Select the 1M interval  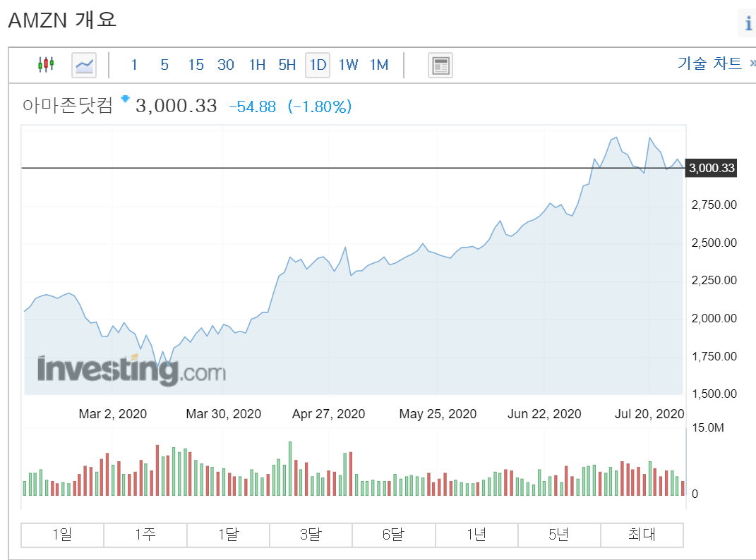[379, 65]
